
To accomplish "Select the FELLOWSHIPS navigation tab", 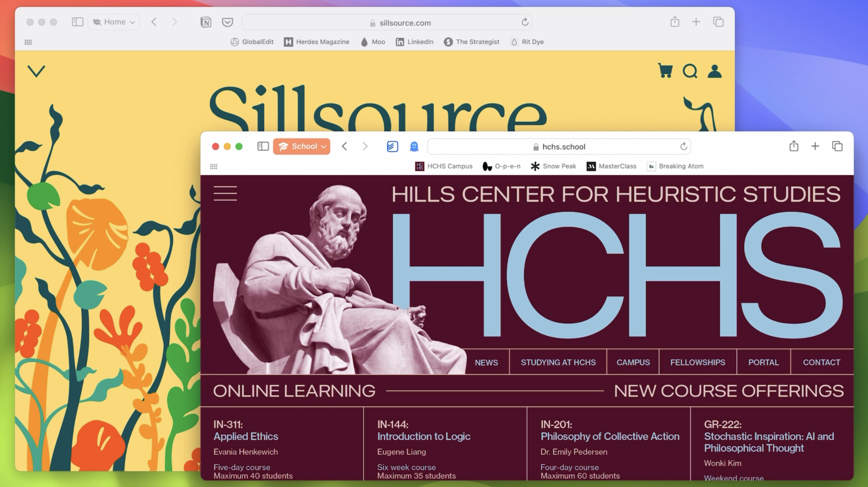I will (x=698, y=362).
